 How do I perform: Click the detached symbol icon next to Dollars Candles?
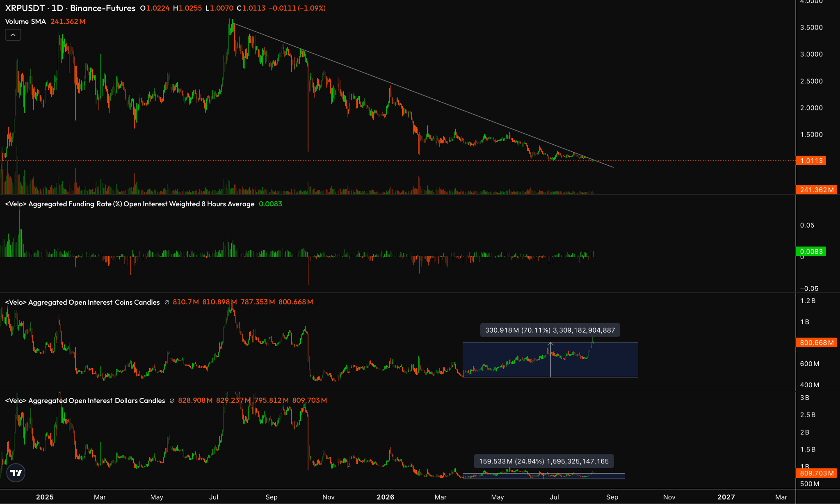tap(172, 401)
